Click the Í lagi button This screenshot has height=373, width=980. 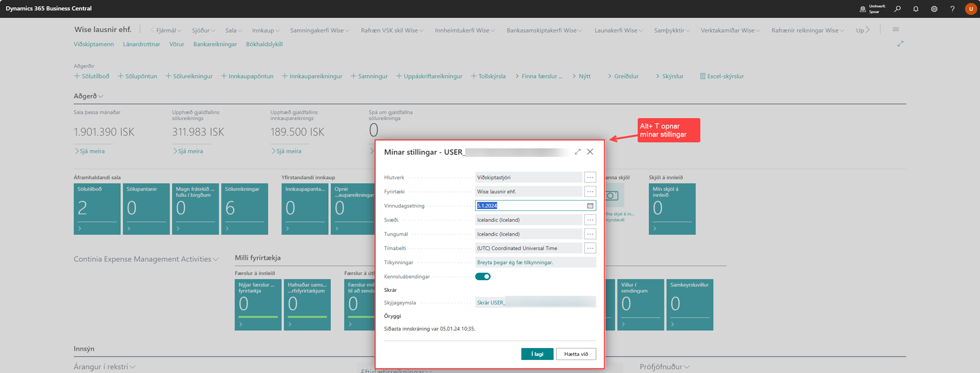[x=537, y=354]
